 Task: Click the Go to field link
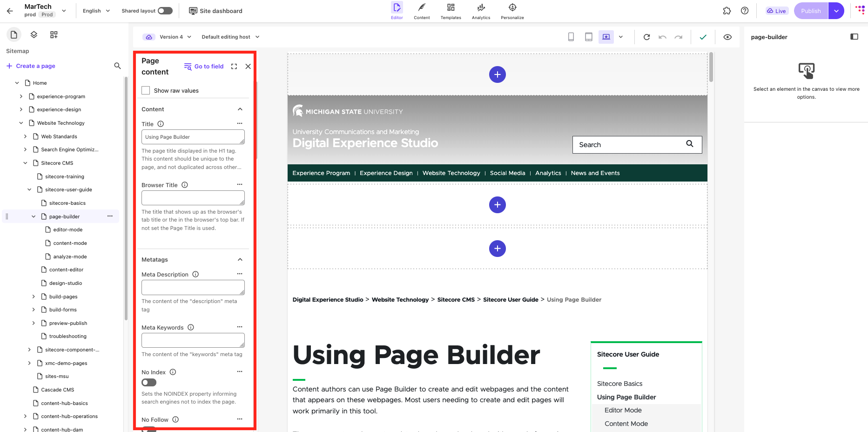coord(204,67)
